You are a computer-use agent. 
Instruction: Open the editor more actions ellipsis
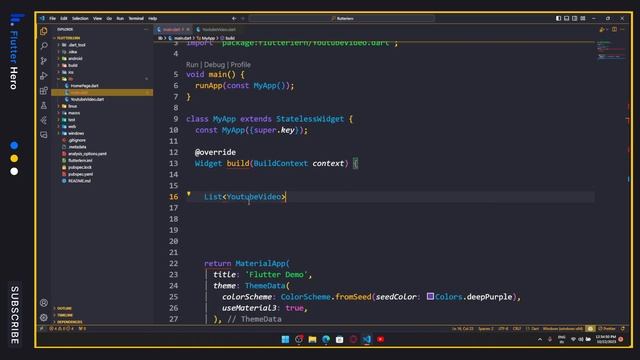point(622,29)
